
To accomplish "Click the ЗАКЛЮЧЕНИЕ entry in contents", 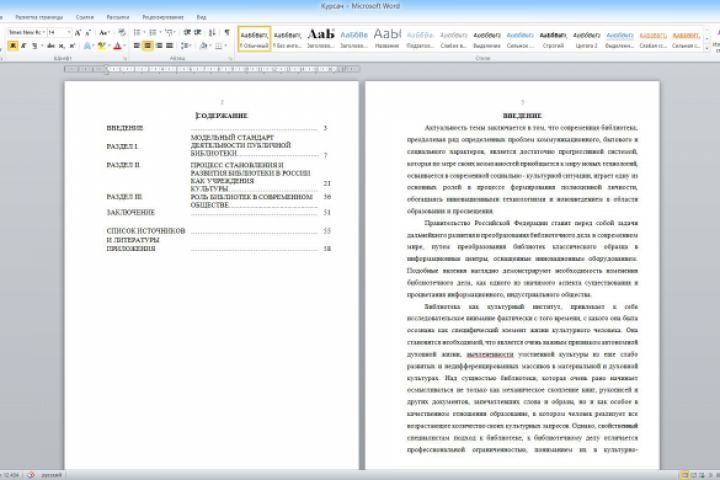I will pyautogui.click(x=130, y=212).
